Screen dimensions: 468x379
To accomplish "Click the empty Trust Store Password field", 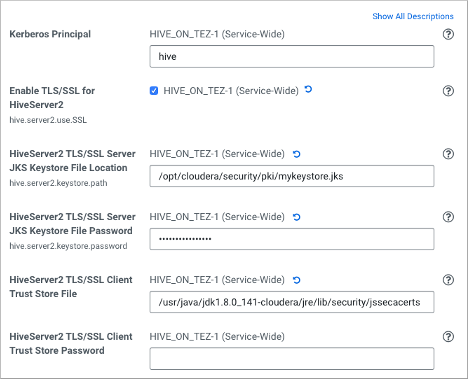I will pyautogui.click(x=292, y=359).
